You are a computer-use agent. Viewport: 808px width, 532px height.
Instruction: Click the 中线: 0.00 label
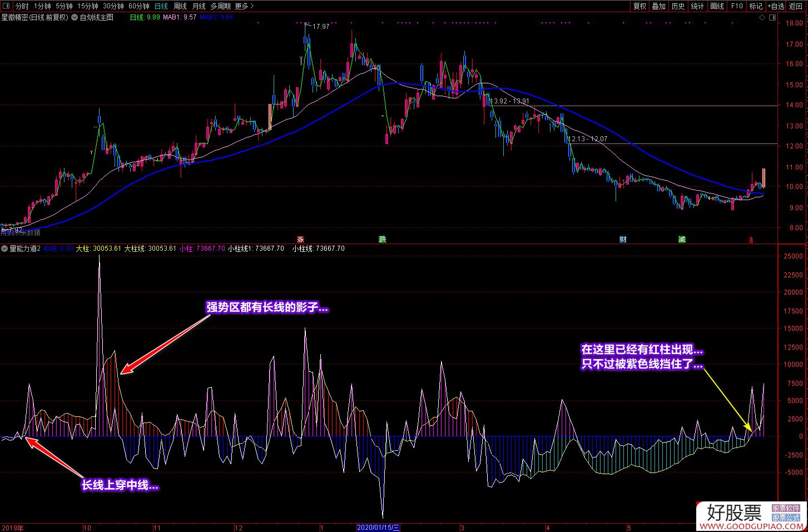pos(58,248)
